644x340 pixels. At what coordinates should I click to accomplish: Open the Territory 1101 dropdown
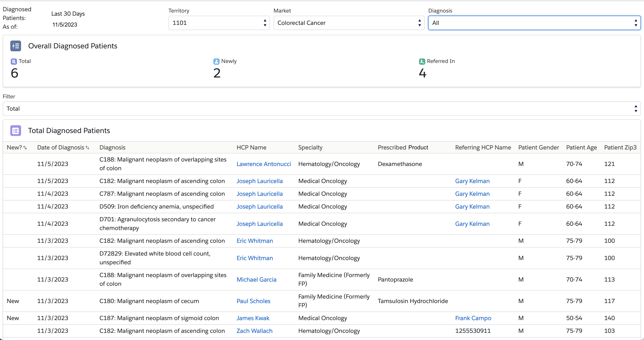(x=219, y=23)
